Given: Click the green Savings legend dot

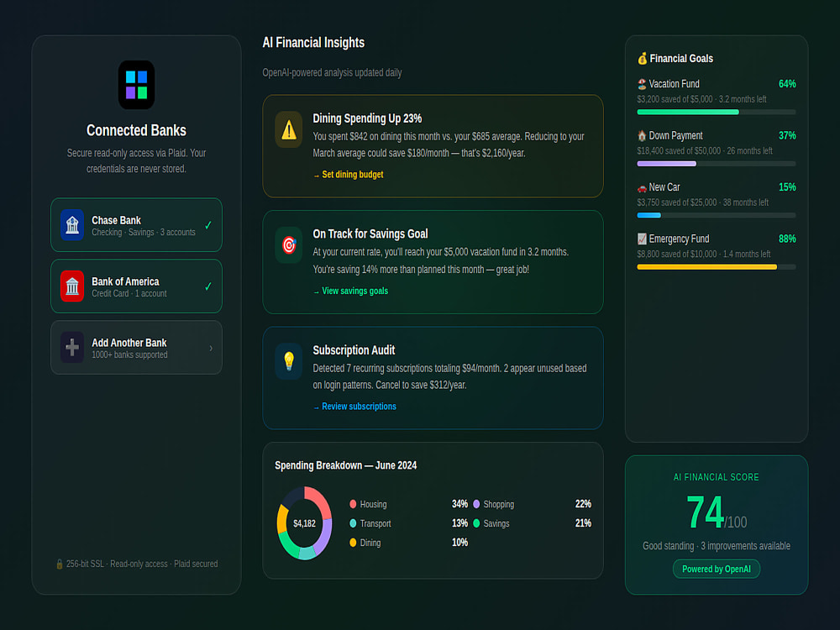Looking at the screenshot, I should (x=476, y=523).
